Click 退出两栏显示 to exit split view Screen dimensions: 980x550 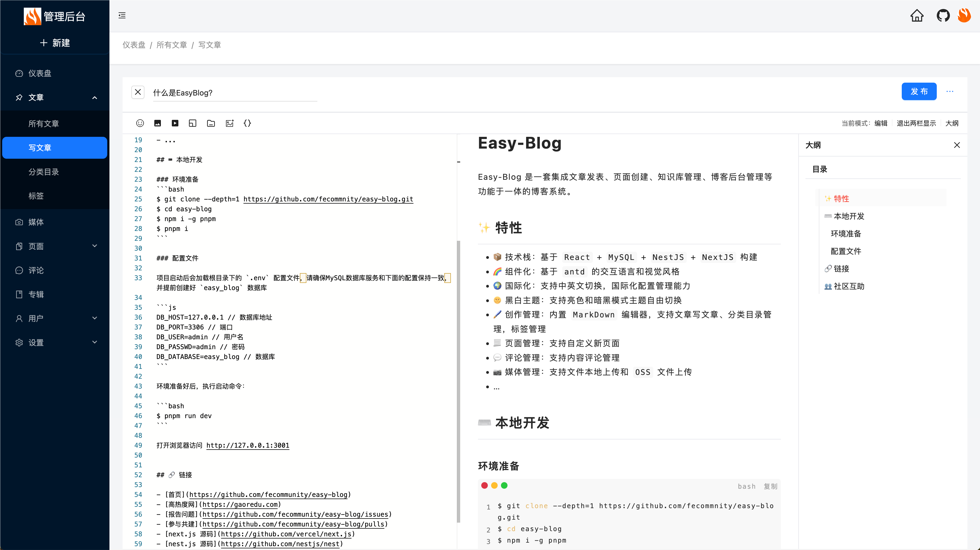coord(916,123)
